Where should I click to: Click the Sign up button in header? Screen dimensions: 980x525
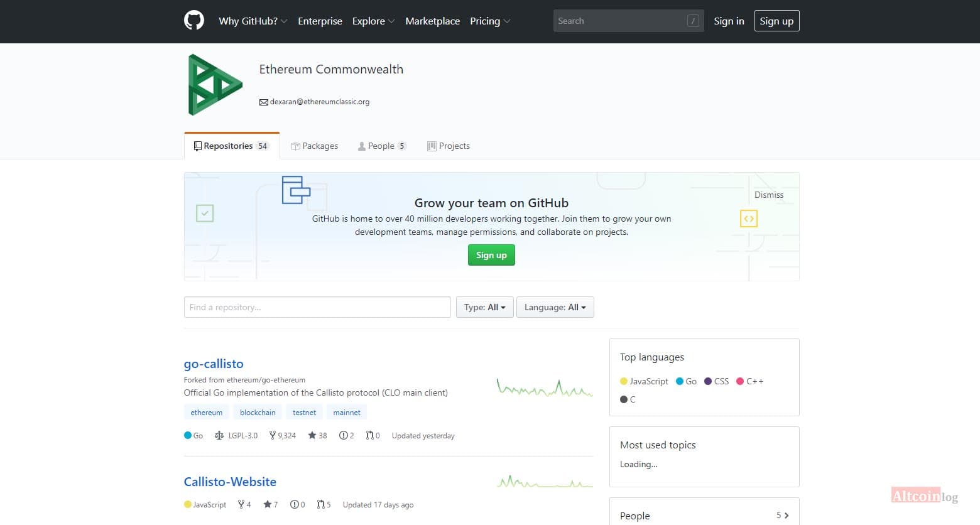[x=776, y=21]
